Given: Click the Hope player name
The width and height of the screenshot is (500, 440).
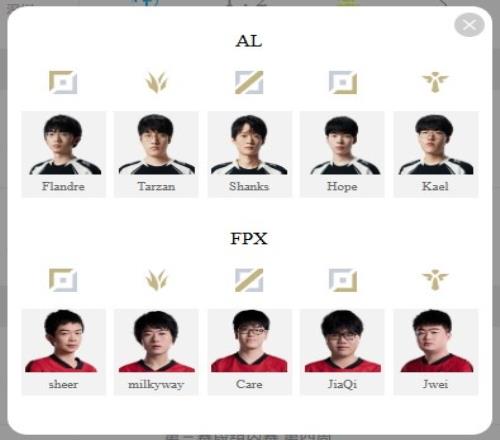Looking at the screenshot, I should pos(342,186).
